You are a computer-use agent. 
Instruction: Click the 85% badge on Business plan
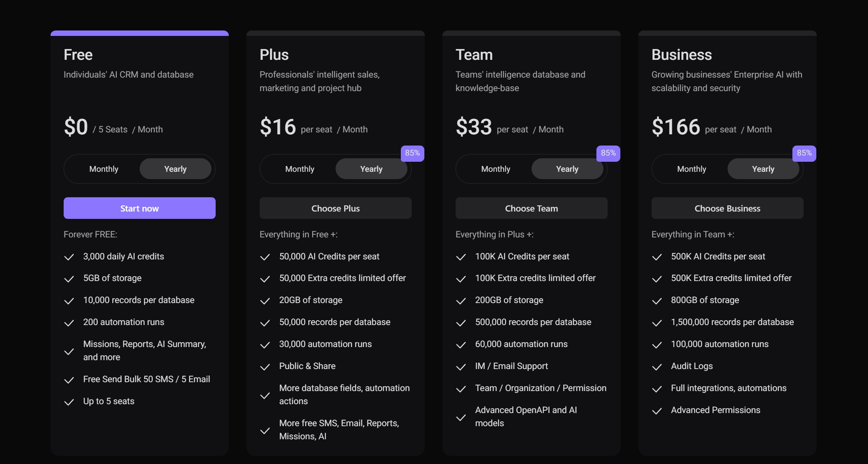(804, 153)
